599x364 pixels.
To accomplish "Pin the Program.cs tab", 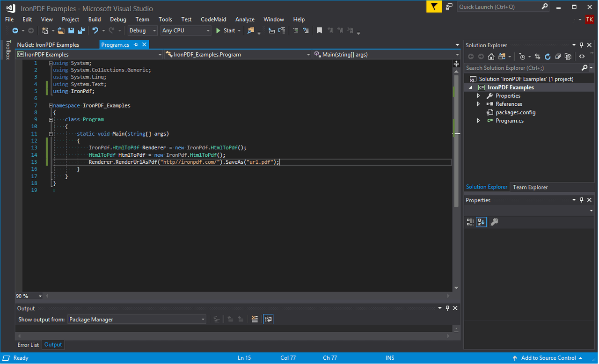I will point(136,44).
